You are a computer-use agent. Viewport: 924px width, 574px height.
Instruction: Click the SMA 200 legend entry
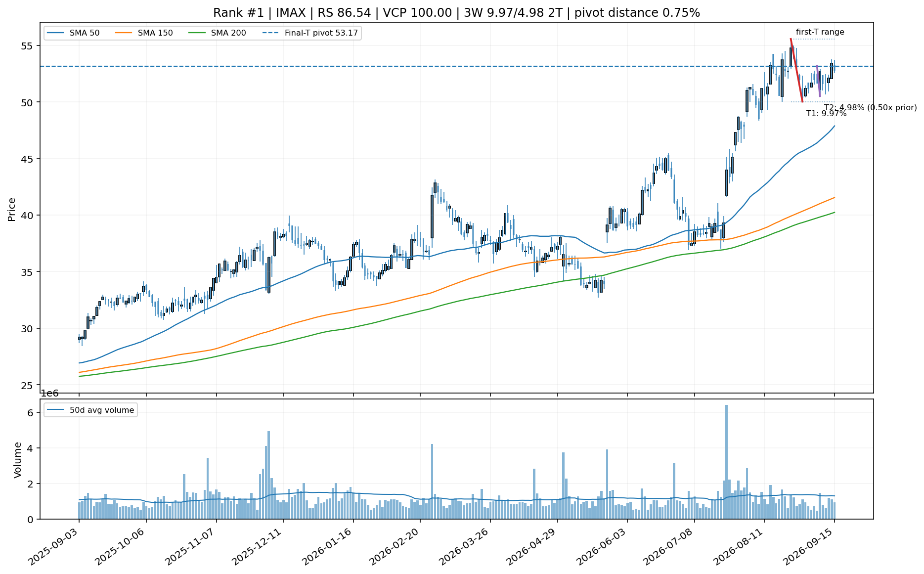coord(217,33)
